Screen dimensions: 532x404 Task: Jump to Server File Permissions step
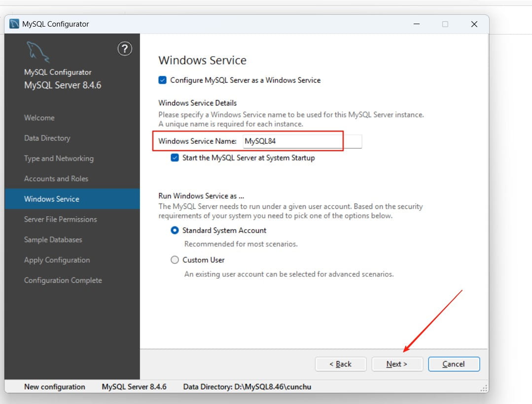pos(60,219)
